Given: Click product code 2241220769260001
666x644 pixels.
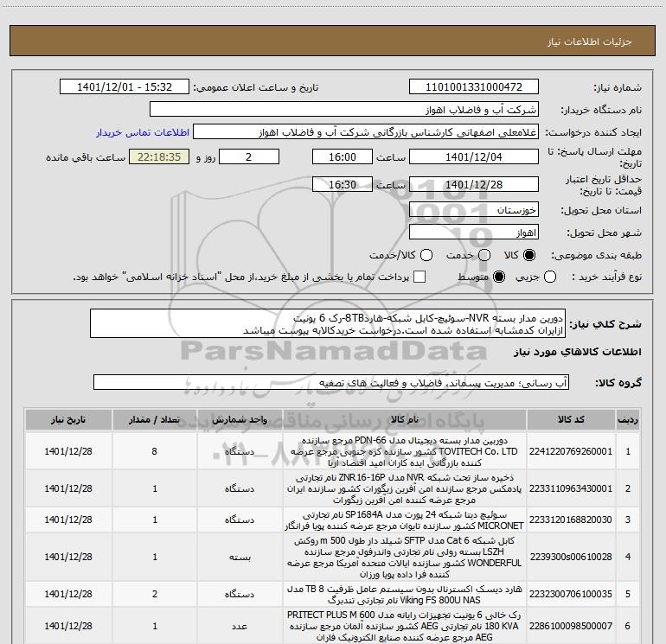Looking at the screenshot, I should (x=571, y=451).
